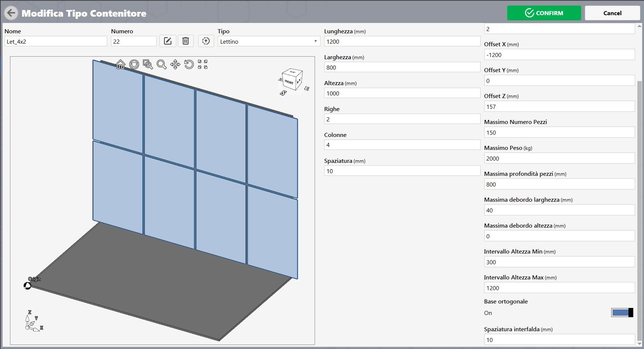The height and width of the screenshot is (349, 644).
Task: Click the edit pencil icon beside Numero
Action: pos(167,41)
